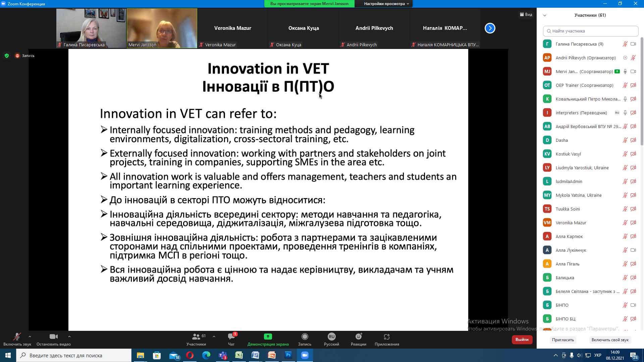This screenshot has height=362, width=644.
Task: Show next video thumbnails with the blue arrow
Action: click(x=490, y=28)
